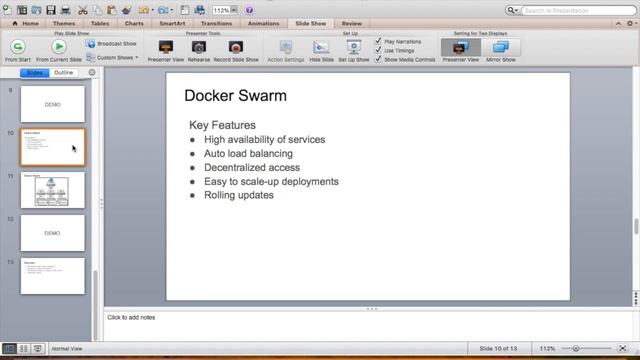Viewport: 640px width, 360px height.
Task: Switch to the SmartArt tab
Action: click(172, 24)
